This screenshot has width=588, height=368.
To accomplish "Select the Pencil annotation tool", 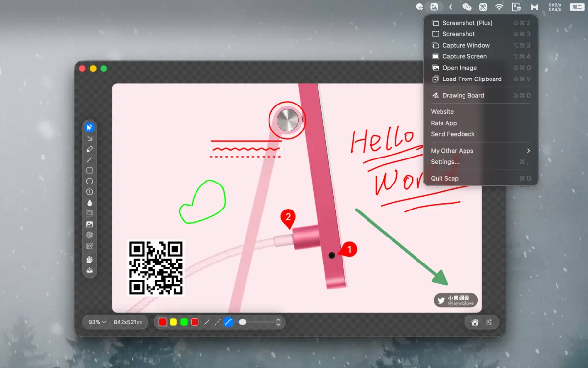I will tap(89, 149).
